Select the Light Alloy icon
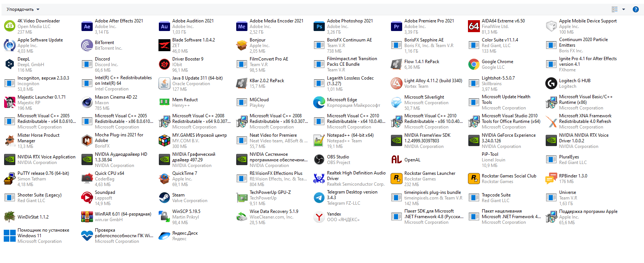The width and height of the screenshot is (644, 263). [396, 83]
